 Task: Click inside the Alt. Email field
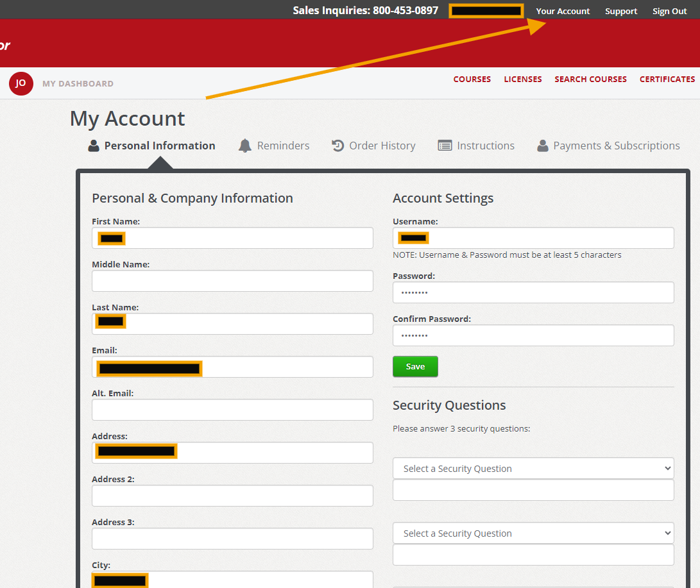pos(232,409)
